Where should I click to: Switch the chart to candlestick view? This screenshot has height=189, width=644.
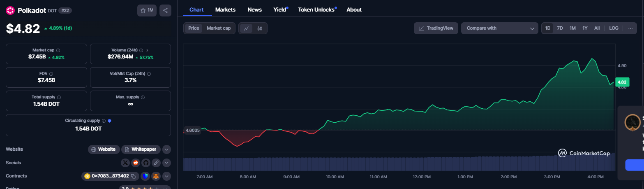(260, 28)
